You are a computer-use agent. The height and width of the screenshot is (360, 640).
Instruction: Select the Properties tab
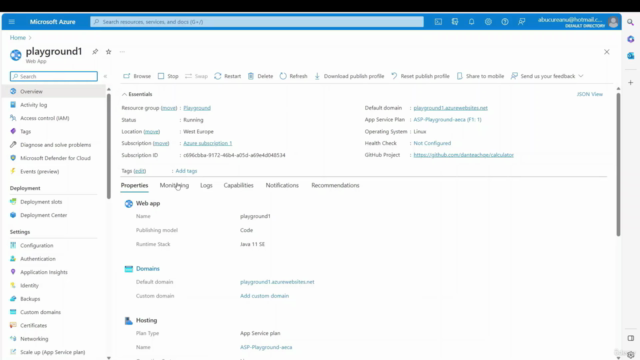pyautogui.click(x=134, y=185)
